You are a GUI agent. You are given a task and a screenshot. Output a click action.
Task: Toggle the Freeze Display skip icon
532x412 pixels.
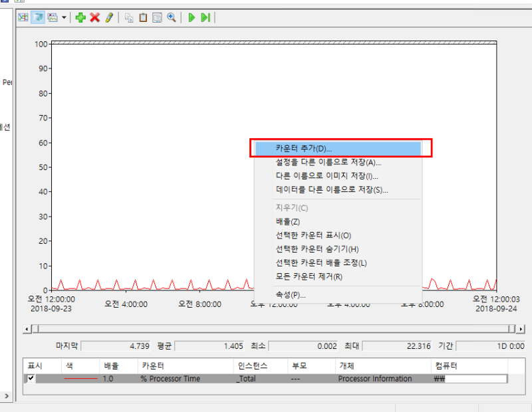pyautogui.click(x=205, y=18)
